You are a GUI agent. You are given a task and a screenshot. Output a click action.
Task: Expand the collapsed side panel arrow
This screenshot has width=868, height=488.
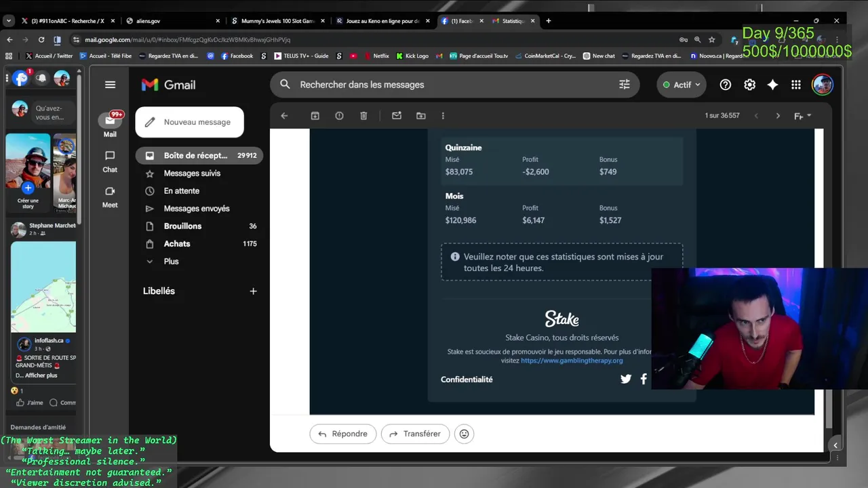835,445
